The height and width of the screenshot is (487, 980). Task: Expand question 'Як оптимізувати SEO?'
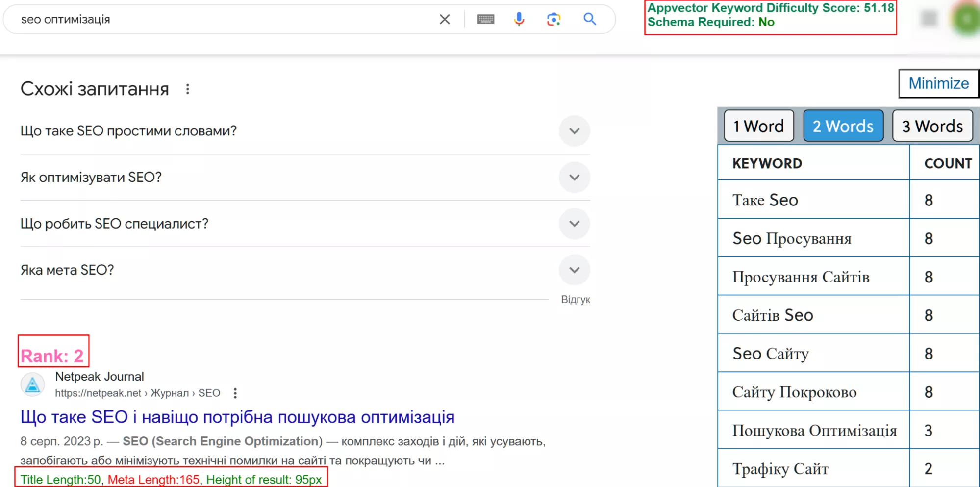pyautogui.click(x=574, y=177)
